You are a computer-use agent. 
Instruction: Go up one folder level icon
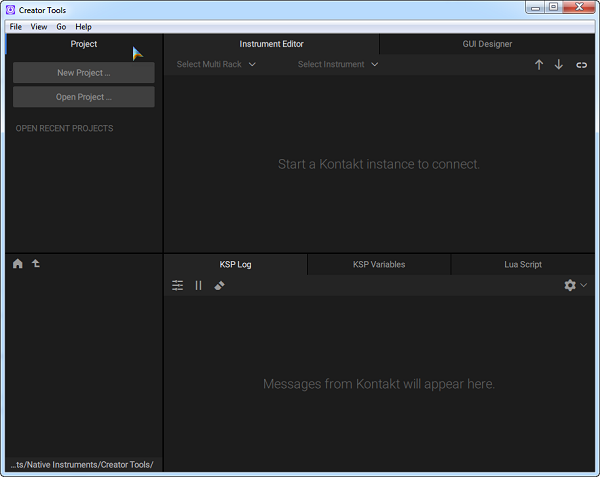(x=36, y=263)
